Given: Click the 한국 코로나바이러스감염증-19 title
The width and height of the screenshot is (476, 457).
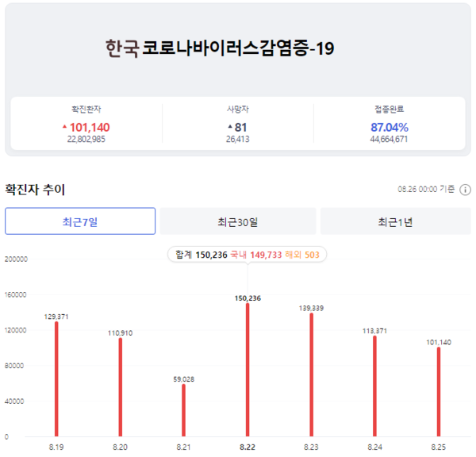Looking at the screenshot, I should [x=220, y=48].
